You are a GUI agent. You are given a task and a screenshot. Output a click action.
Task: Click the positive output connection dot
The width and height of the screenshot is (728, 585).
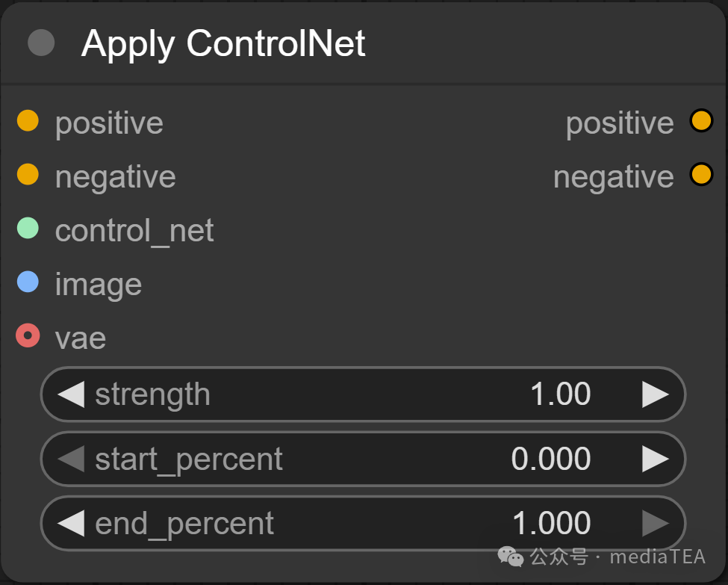pos(700,120)
